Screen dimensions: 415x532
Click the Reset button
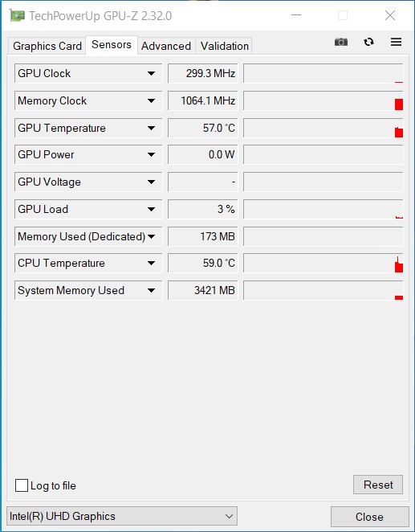pyautogui.click(x=378, y=485)
